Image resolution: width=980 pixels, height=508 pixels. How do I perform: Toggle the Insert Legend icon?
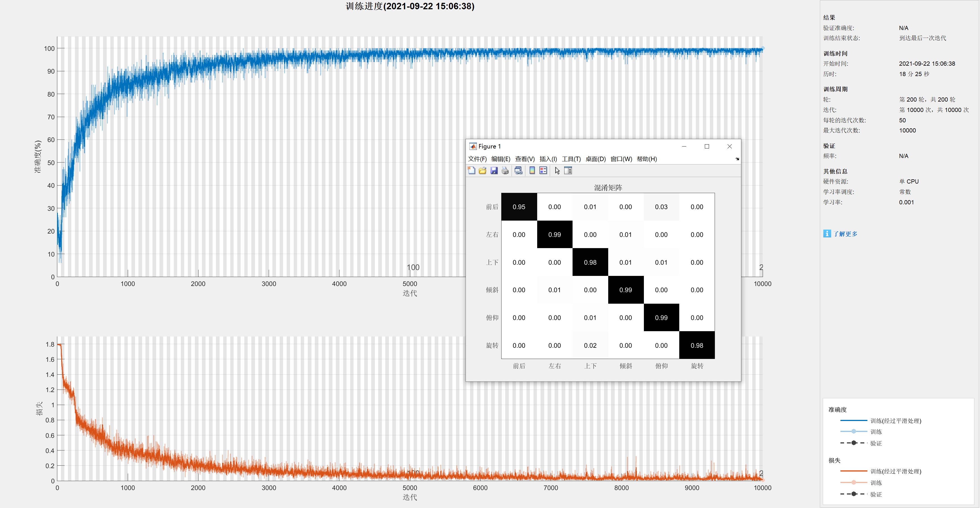point(543,171)
